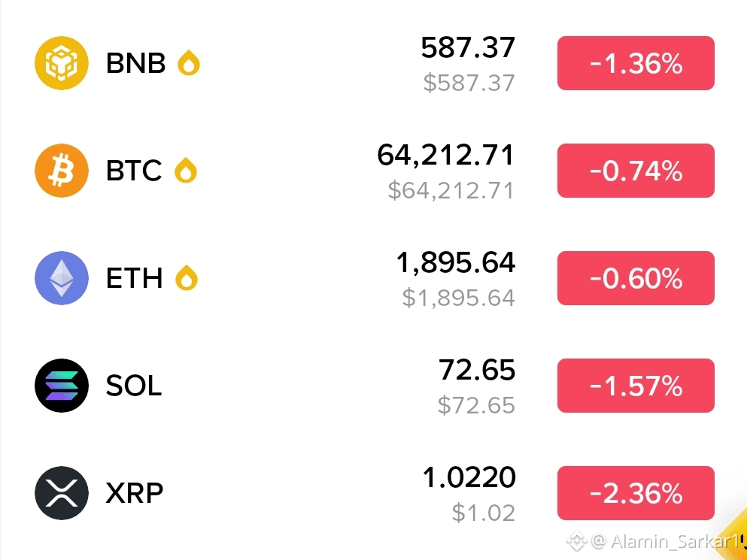The image size is (747, 560).
Task: Select the BTC price 64,212.71
Action: [446, 156]
